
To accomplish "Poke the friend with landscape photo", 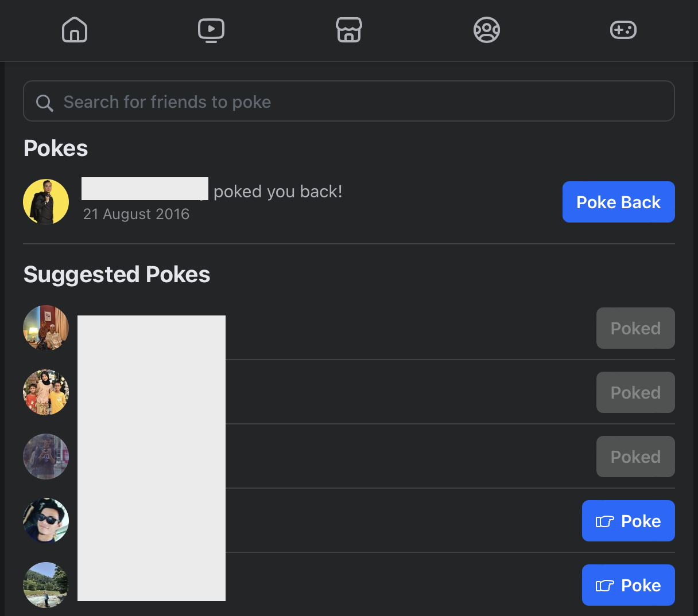I will pos(629,585).
